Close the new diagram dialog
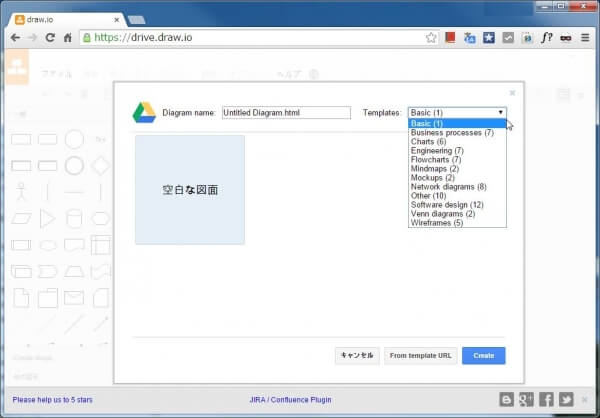The width and height of the screenshot is (600, 418). [x=512, y=92]
